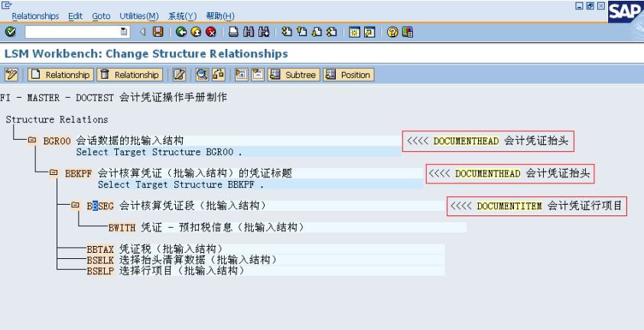Open the Goto menu
Image resolution: width=644 pixels, height=330 pixels.
tap(101, 16)
